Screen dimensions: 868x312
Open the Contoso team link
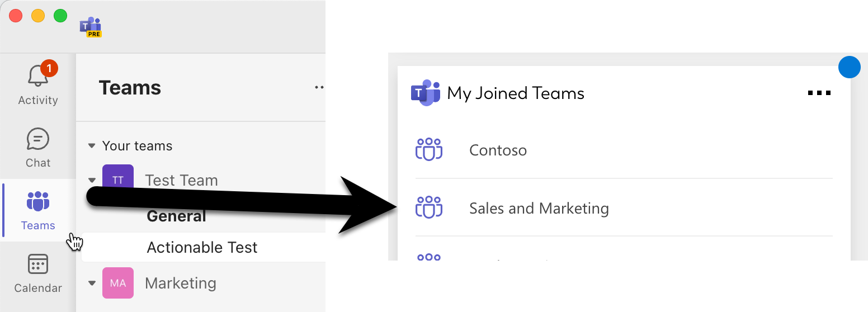pyautogui.click(x=498, y=150)
